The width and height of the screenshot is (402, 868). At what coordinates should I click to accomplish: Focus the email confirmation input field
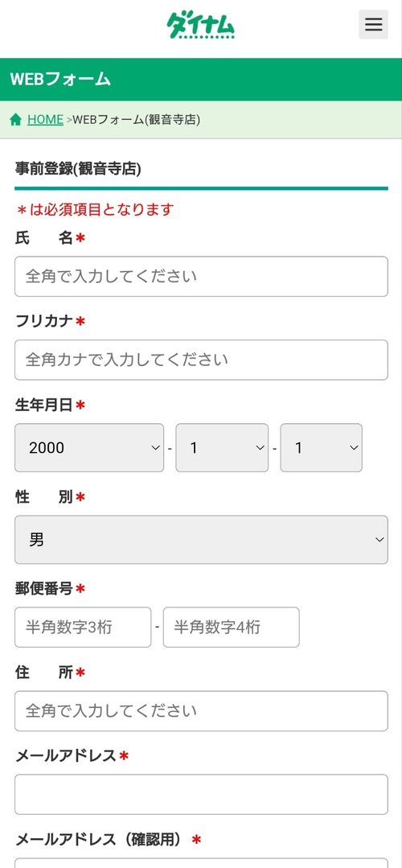(201, 863)
